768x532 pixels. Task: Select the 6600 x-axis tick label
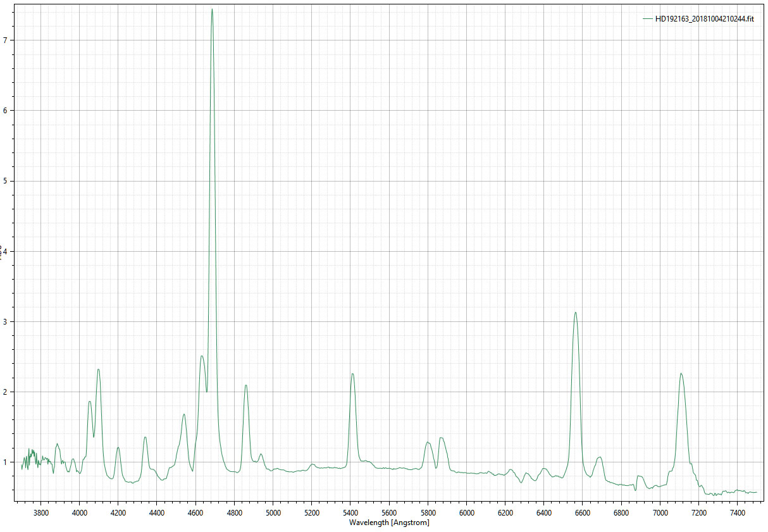583,514
